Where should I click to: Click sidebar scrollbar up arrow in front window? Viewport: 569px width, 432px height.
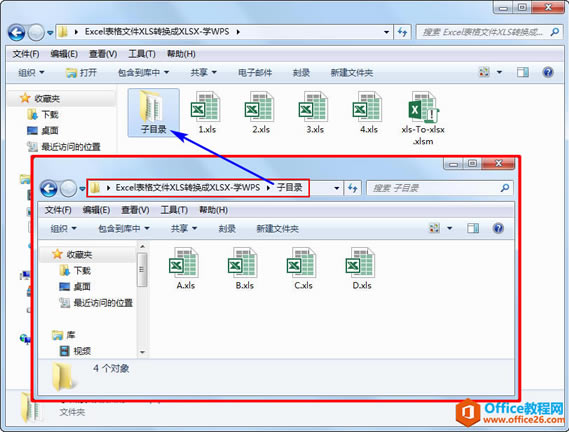tap(142, 246)
